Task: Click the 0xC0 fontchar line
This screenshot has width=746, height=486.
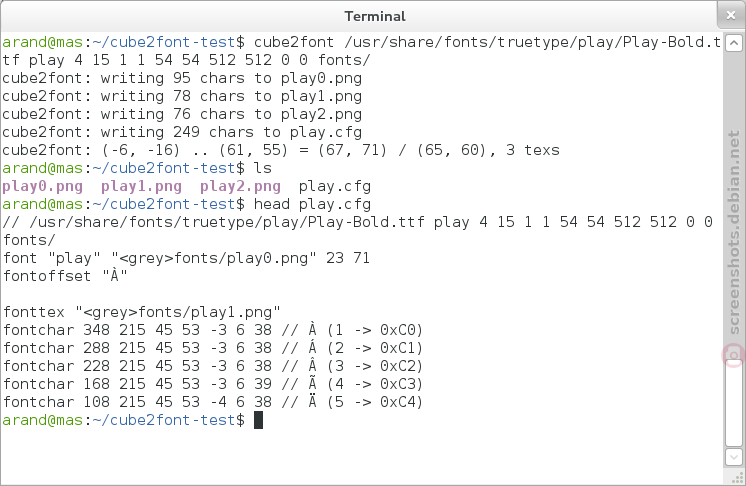Action: pyautogui.click(x=213, y=330)
